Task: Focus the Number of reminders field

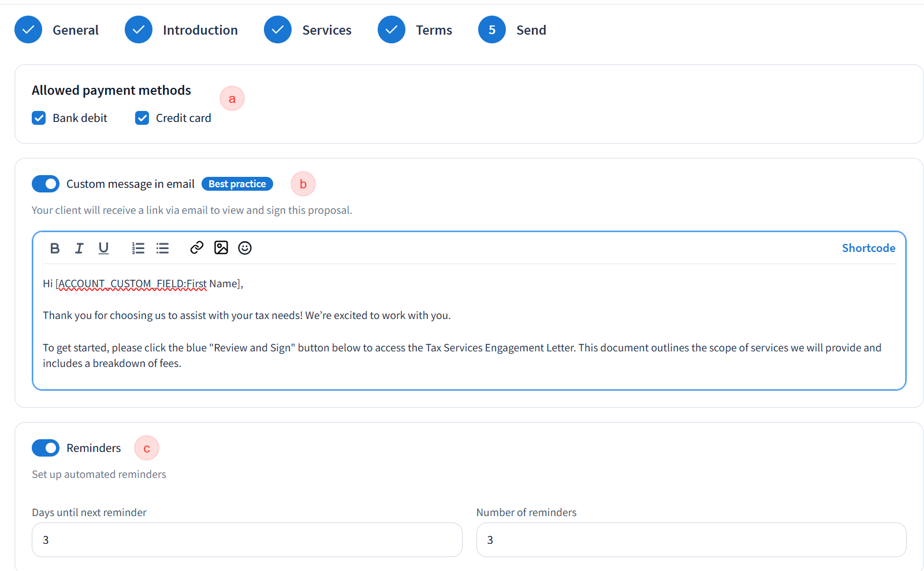Action: pyautogui.click(x=691, y=540)
